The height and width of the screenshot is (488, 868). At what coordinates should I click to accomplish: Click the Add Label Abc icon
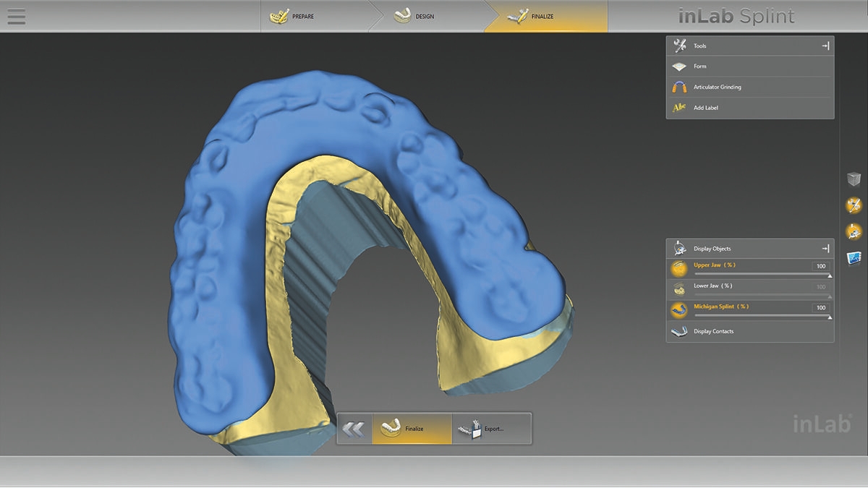click(x=679, y=108)
